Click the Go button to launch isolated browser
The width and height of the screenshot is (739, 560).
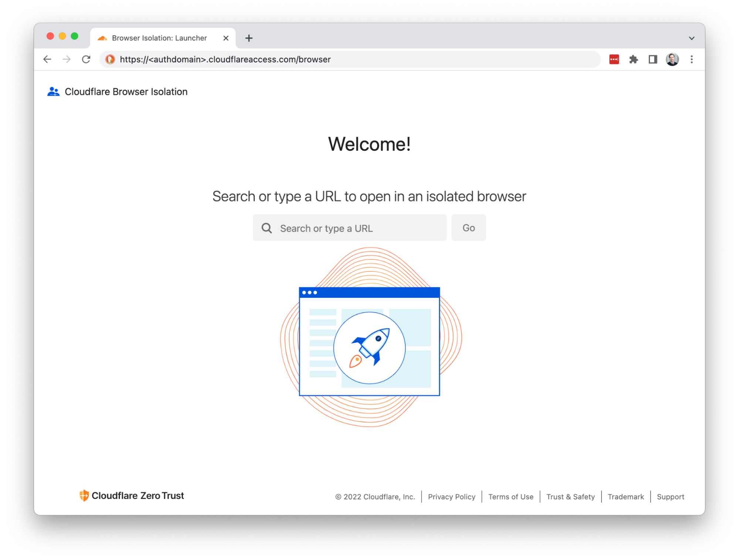[469, 228]
